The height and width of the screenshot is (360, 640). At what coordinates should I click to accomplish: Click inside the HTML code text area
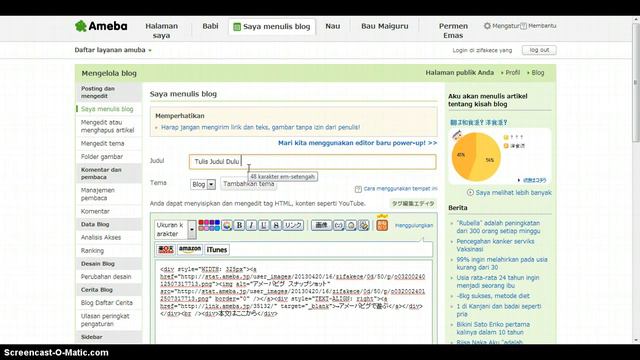[x=293, y=302]
